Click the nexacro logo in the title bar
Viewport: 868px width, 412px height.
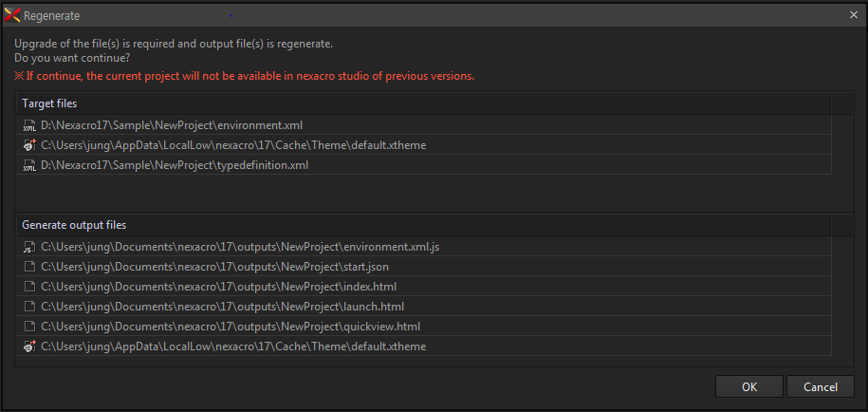[x=12, y=16]
